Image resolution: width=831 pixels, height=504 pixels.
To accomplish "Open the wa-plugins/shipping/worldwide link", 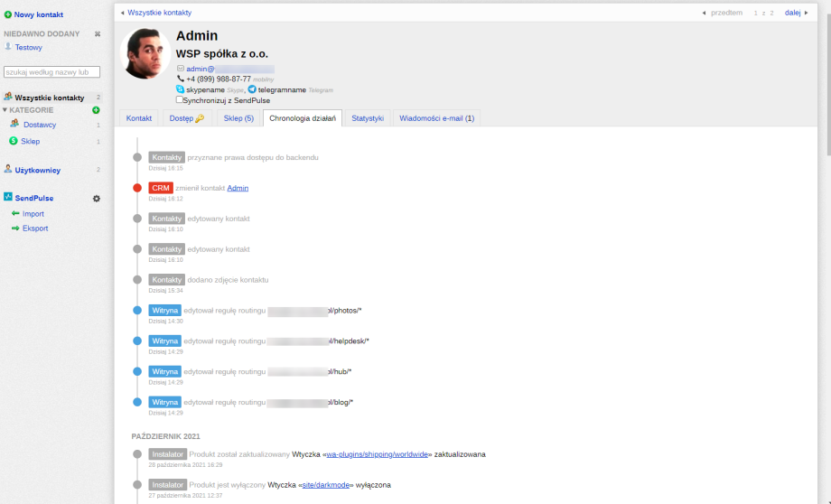I will 376,454.
